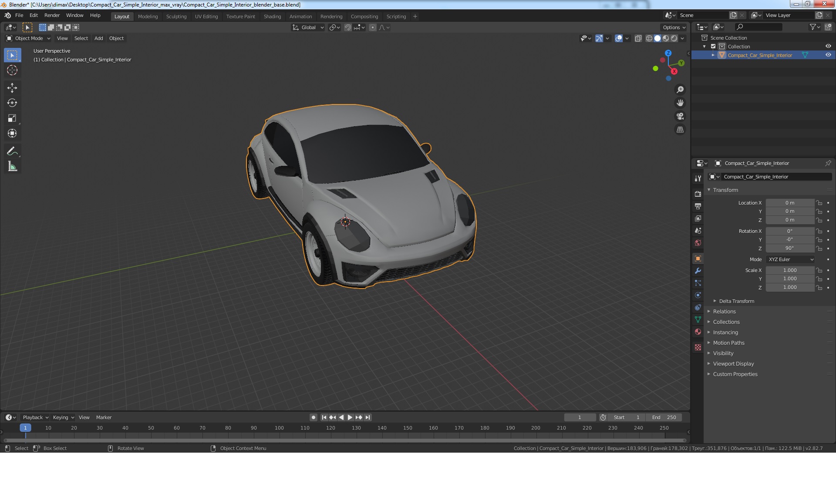Select the Annotate pencil tool
836x504 pixels.
tap(12, 151)
